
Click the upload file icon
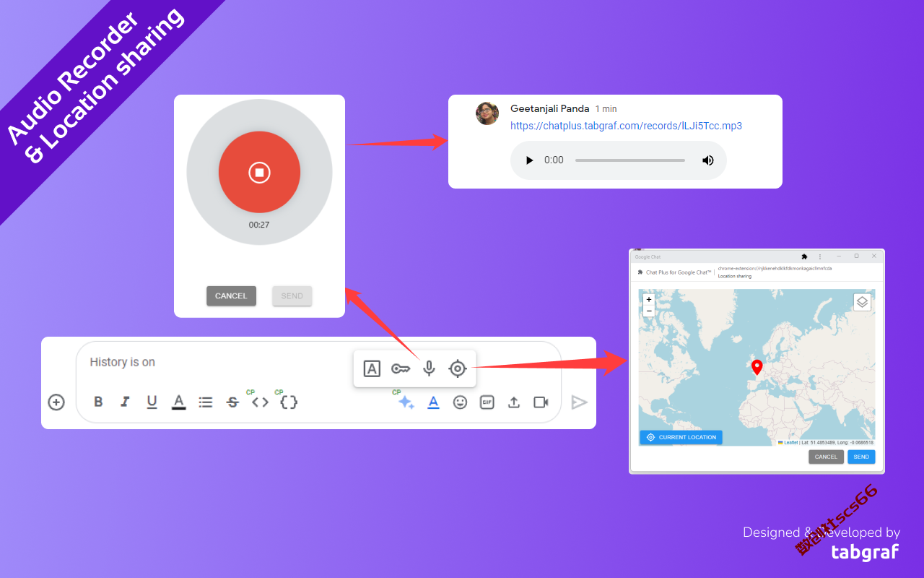(x=514, y=402)
